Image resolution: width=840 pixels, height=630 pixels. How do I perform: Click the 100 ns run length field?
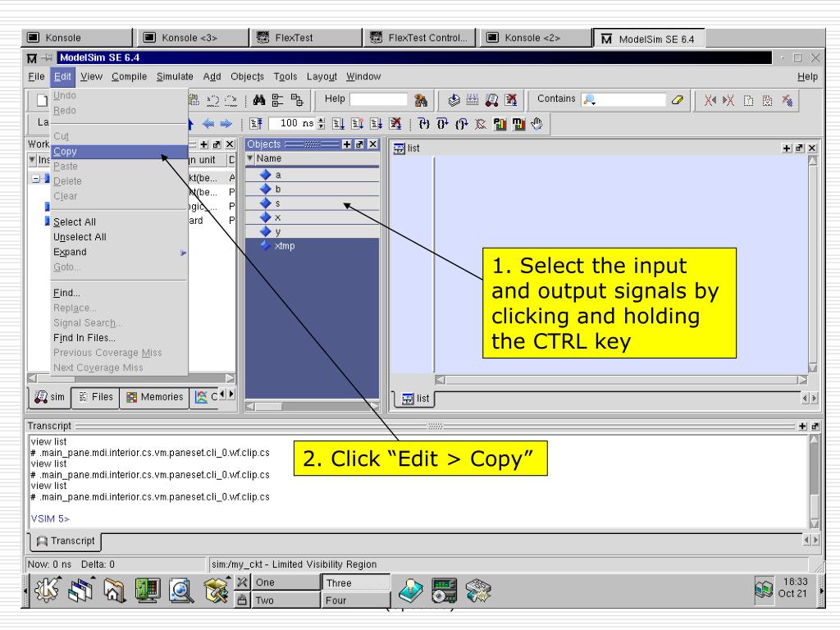[x=293, y=124]
